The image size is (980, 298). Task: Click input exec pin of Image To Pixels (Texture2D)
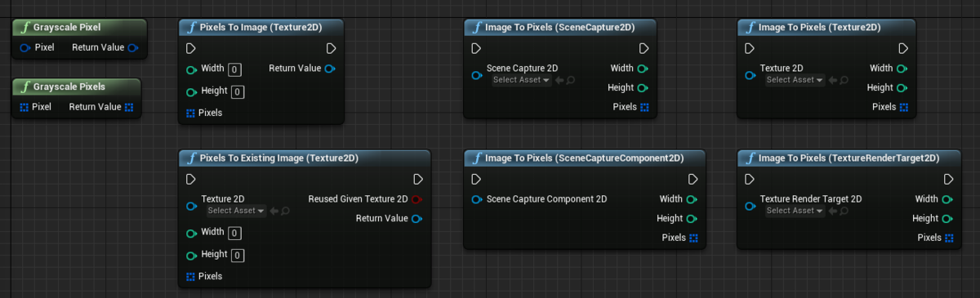pos(751,48)
